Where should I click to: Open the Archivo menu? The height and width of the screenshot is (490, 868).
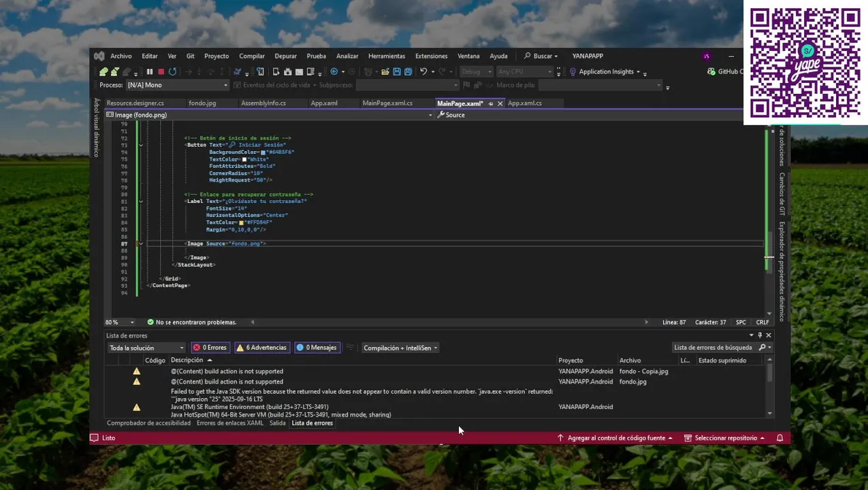(121, 56)
